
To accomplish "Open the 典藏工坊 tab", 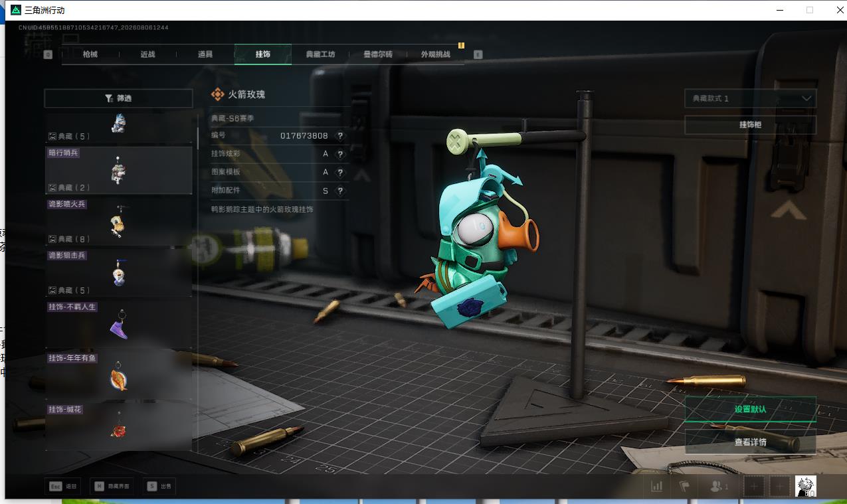I will (x=320, y=54).
